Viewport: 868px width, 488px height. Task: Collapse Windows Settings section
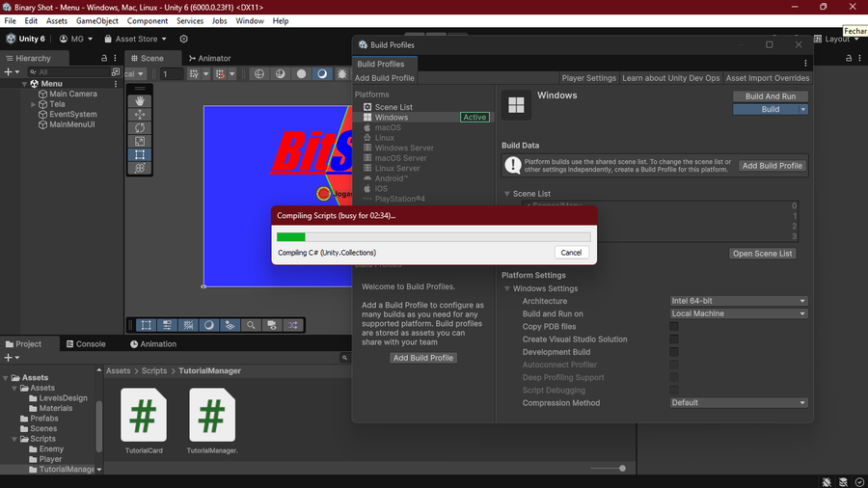(x=506, y=288)
